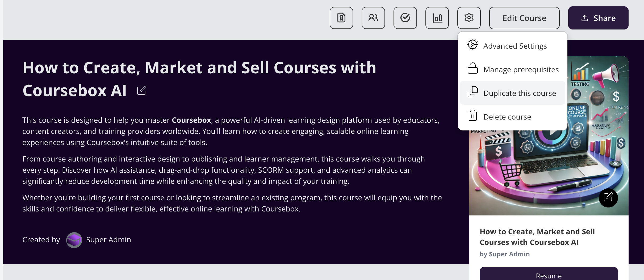Viewport: 644px width, 280px height.
Task: Click the checkmark circle icon button
Action: pyautogui.click(x=405, y=18)
